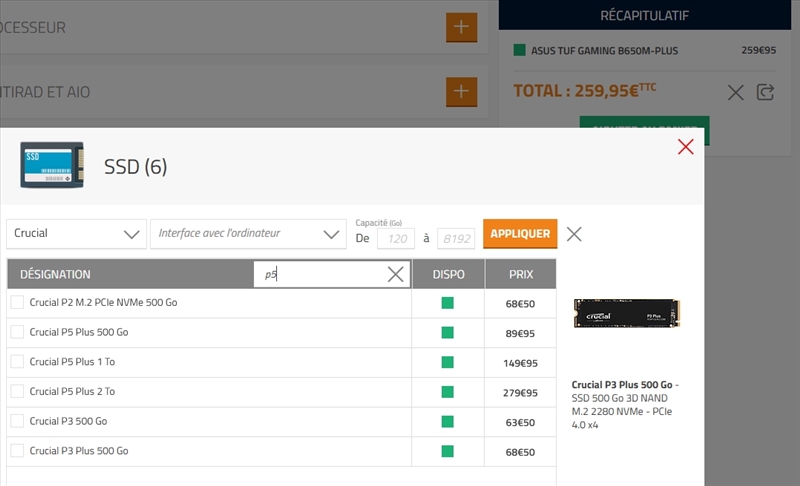Expand the Interface avec l'ordinateur dropdown
The image size is (800, 486).
(x=248, y=234)
